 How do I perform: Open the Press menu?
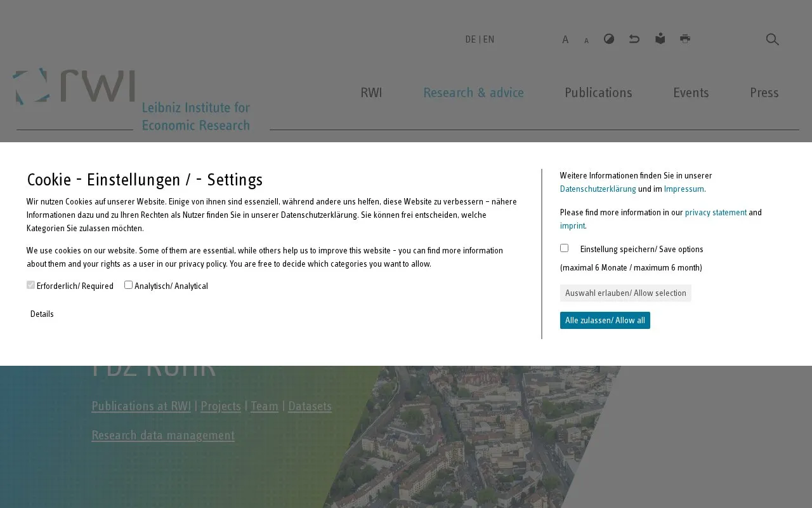(764, 93)
